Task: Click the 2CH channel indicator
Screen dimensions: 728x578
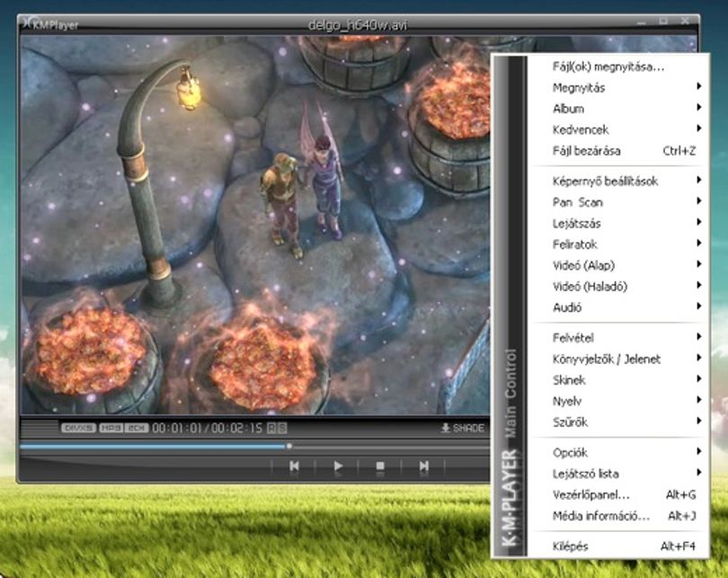Action: (136, 428)
